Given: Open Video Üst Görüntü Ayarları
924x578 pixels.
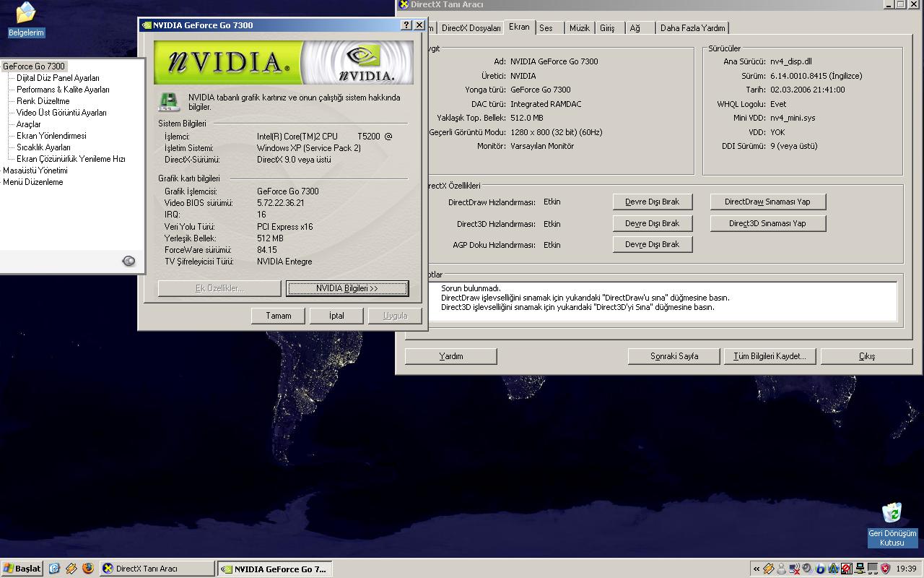Looking at the screenshot, I should coord(61,112).
